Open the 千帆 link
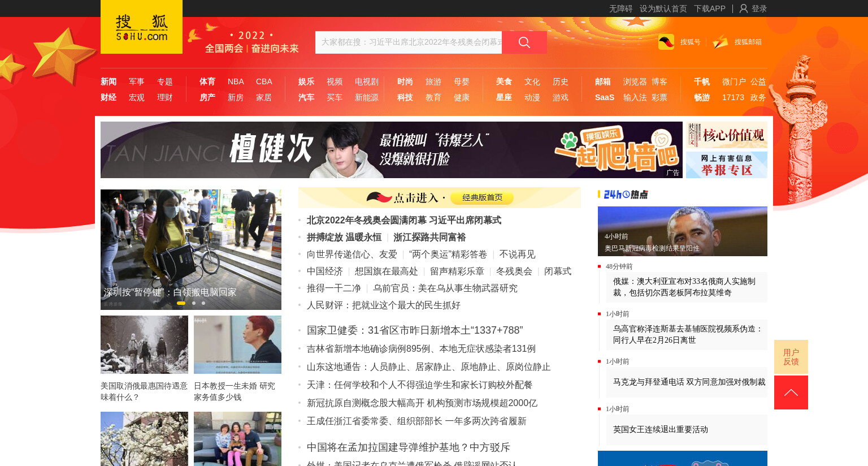 (702, 81)
